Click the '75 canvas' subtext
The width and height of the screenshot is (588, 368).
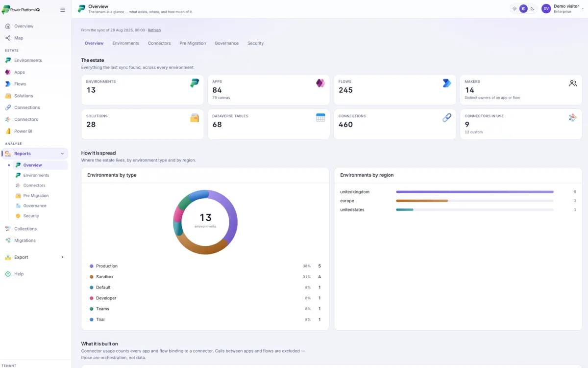(221, 98)
